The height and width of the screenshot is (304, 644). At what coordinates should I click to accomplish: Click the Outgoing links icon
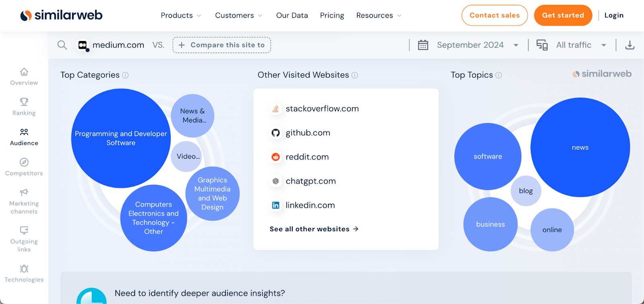tap(24, 230)
